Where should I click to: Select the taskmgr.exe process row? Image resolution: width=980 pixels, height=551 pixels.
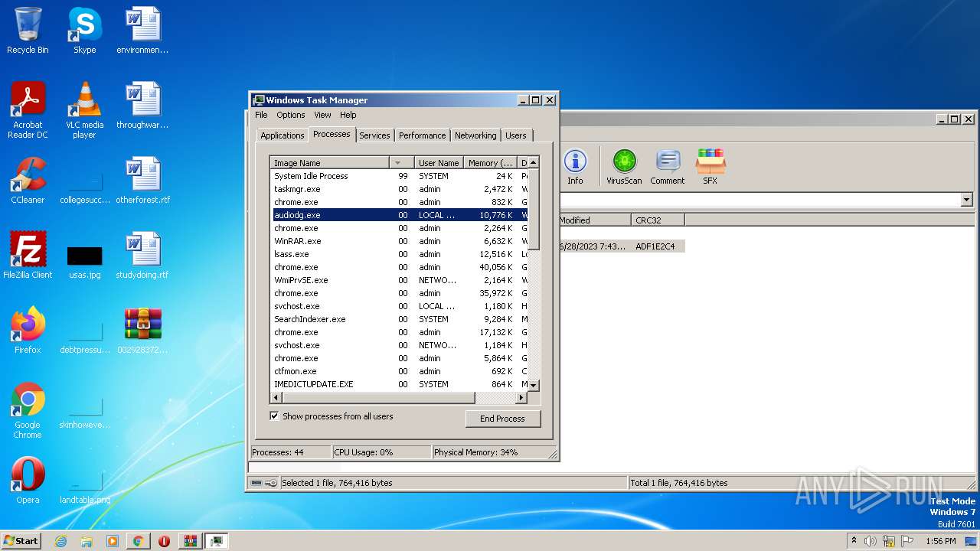tap(399, 189)
